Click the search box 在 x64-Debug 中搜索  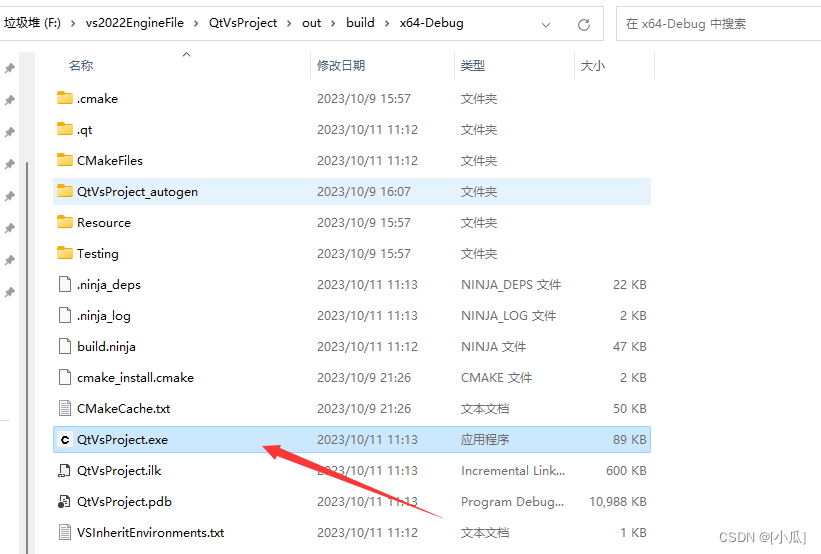[x=718, y=24]
